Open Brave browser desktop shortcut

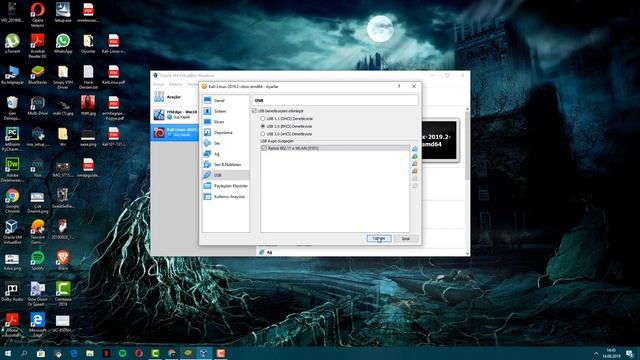[63, 261]
